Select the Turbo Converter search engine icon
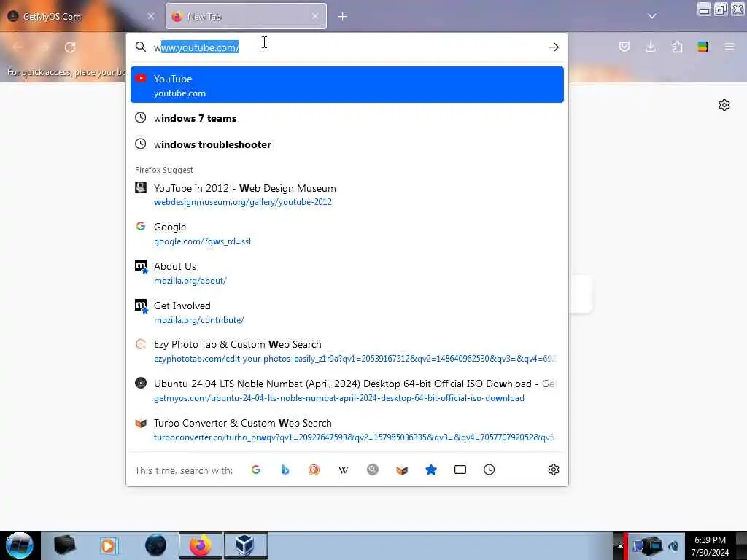Screen dimensions: 747x560 402,470
